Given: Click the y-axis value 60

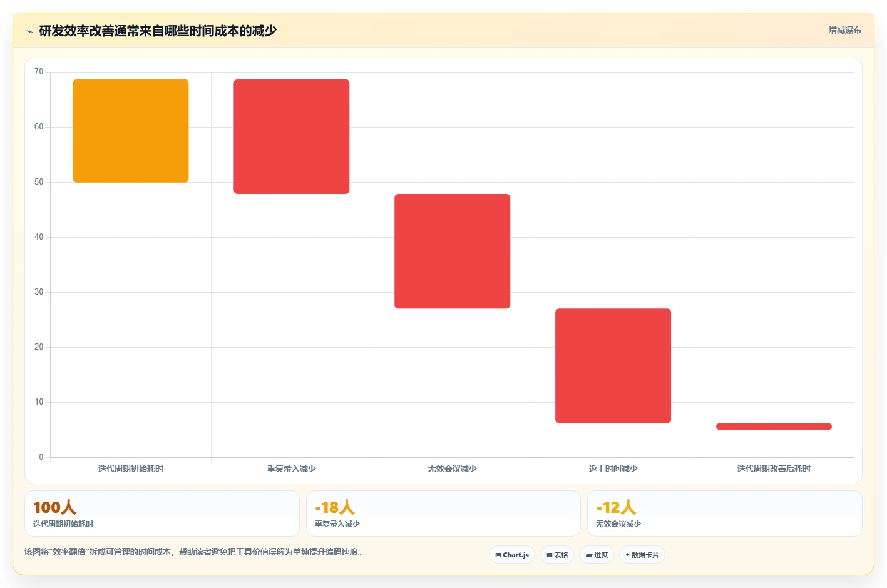Looking at the screenshot, I should click(39, 127).
